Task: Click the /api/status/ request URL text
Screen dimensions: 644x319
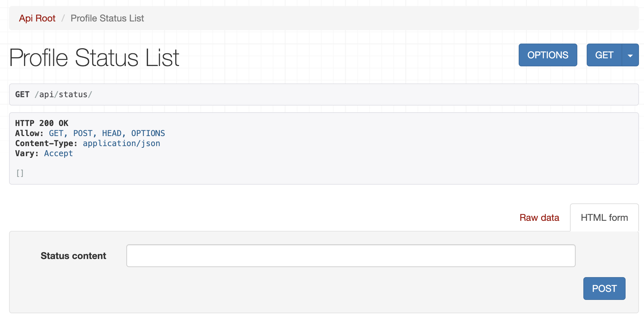Action: coord(63,95)
